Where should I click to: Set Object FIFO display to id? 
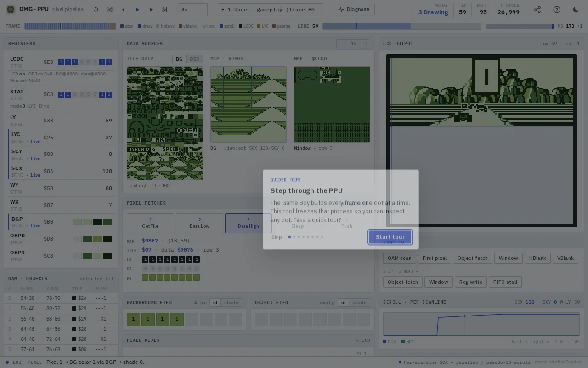(343, 302)
